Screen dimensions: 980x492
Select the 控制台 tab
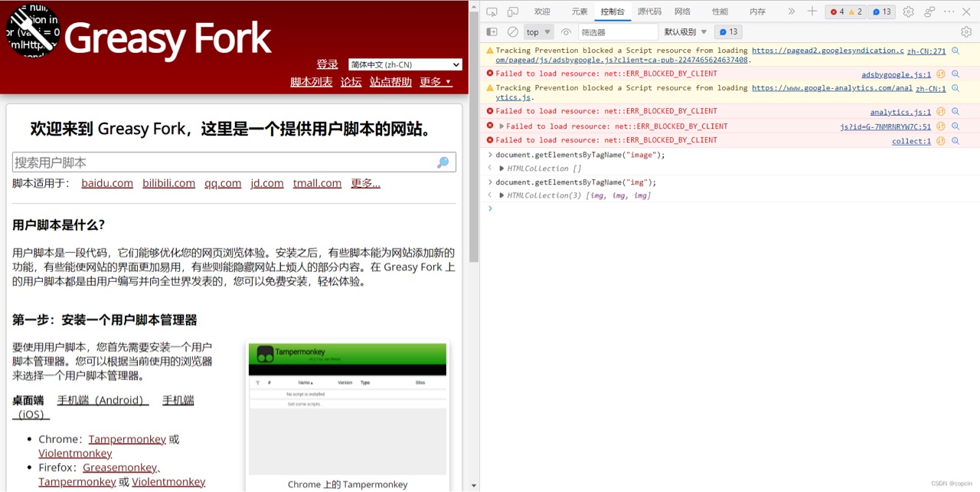point(612,11)
